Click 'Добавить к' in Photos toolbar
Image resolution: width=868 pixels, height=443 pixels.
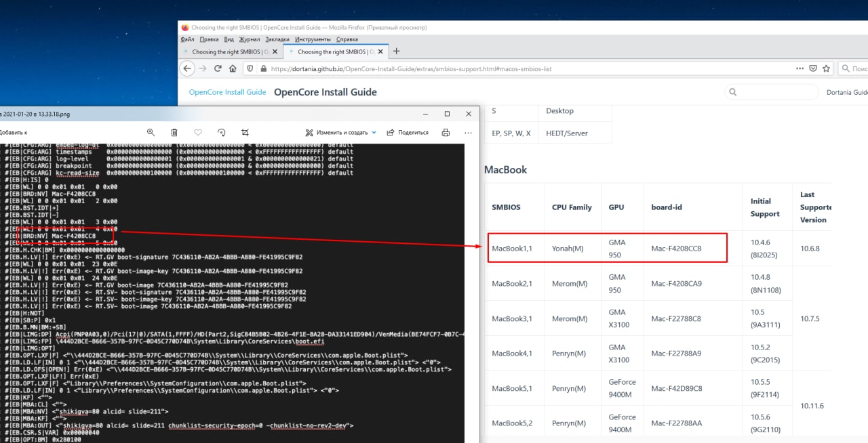pyautogui.click(x=13, y=133)
